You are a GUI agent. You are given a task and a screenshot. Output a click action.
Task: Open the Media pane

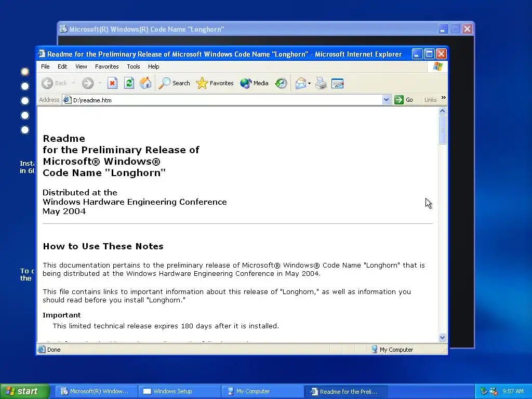coord(254,83)
